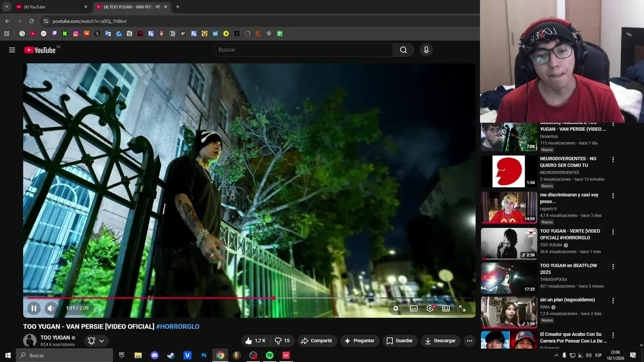Open a new browser tab
644x362 pixels.
178,7
